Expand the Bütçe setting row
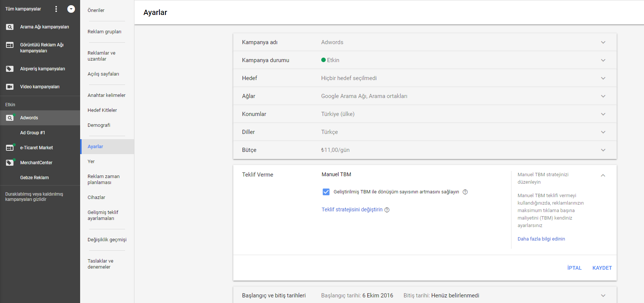 tap(425, 150)
